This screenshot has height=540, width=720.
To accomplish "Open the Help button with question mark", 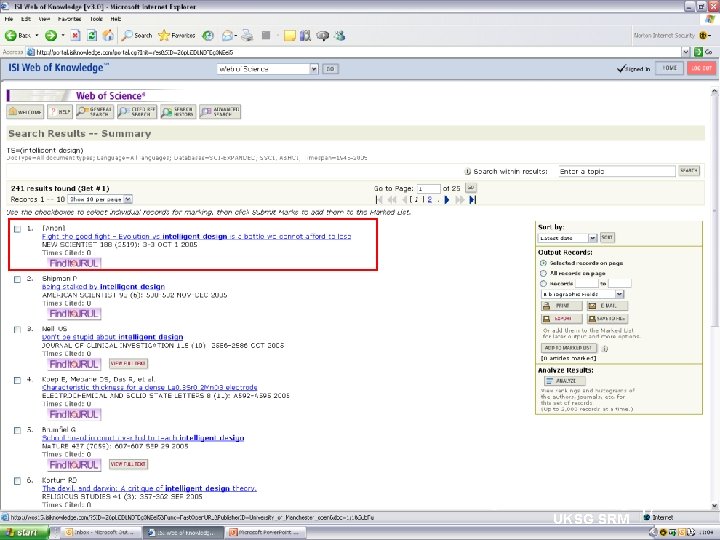I will pos(60,112).
